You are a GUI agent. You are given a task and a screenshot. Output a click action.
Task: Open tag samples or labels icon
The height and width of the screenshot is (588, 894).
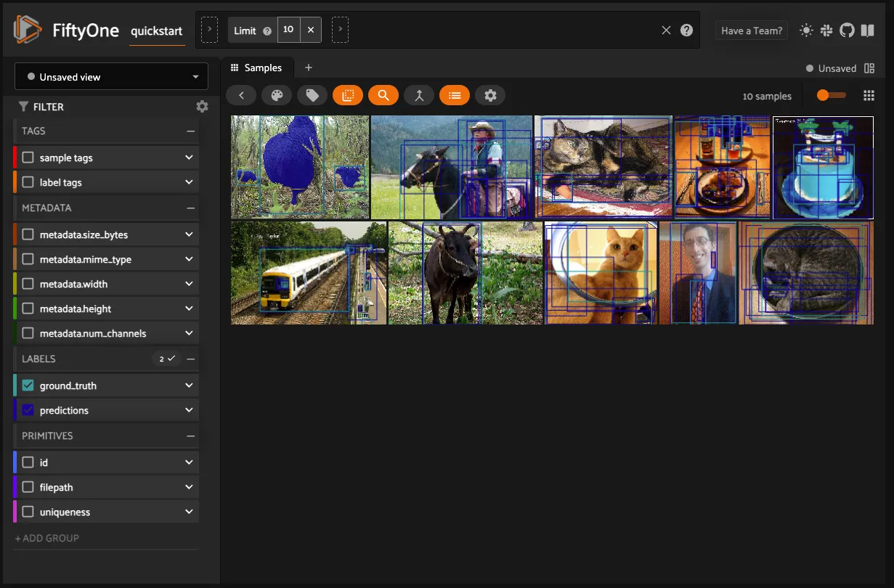pyautogui.click(x=312, y=95)
